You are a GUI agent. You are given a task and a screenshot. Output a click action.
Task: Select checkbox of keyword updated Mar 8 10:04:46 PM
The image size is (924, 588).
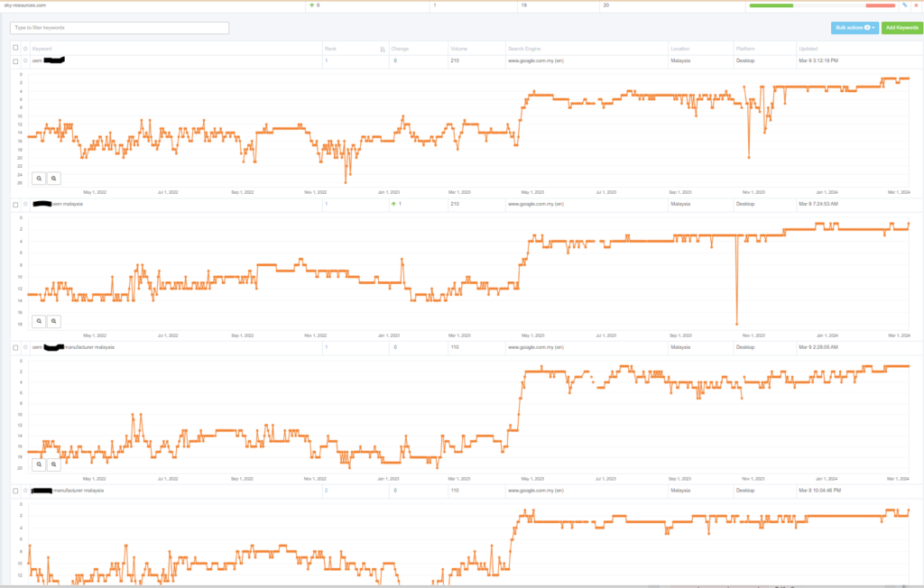point(15,491)
